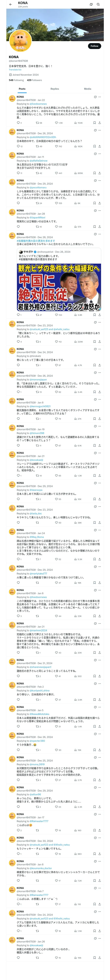Reply to the Dec 26 post with 12 replies
Screen dimensions: 110x980
[19, 147]
